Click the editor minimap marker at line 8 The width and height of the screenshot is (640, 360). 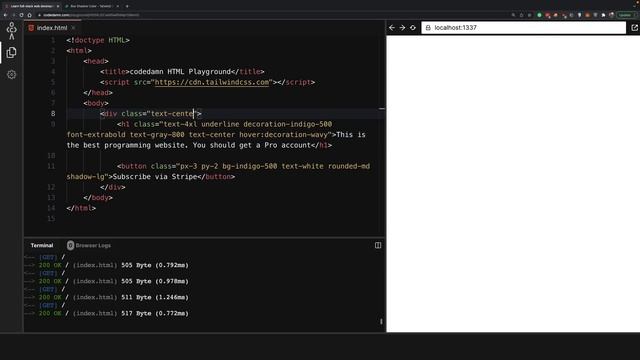click(x=382, y=109)
